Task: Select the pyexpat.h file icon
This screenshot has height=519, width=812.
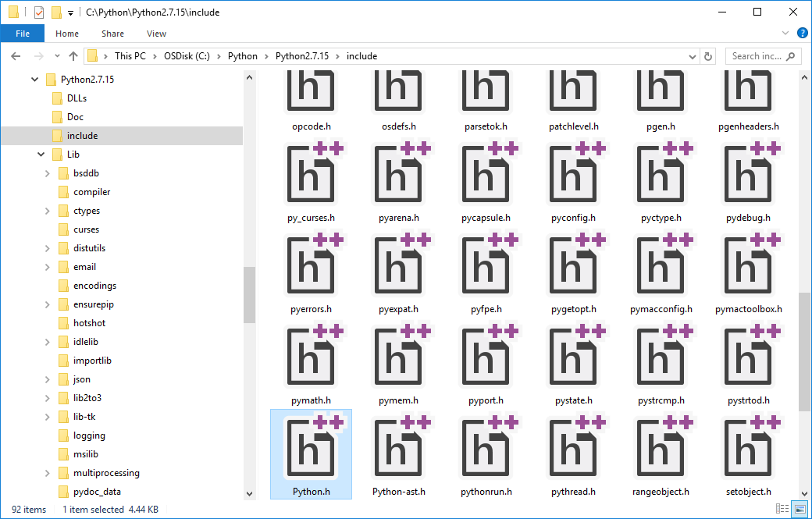Action: [398, 265]
